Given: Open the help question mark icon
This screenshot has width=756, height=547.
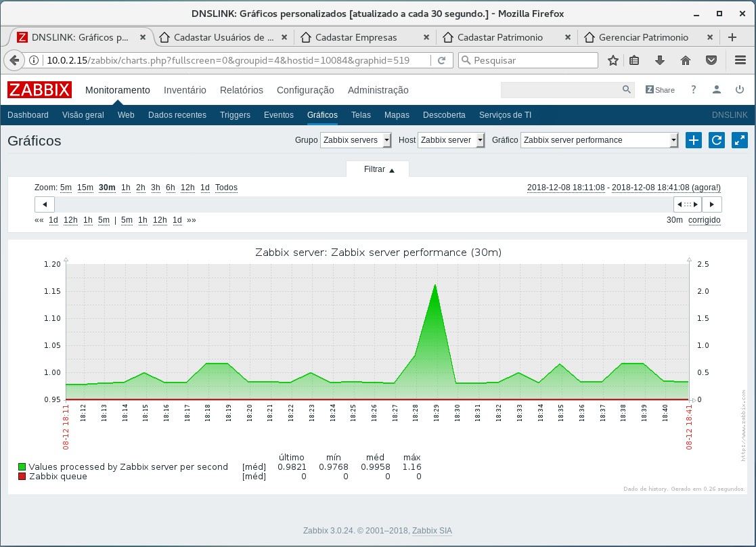Looking at the screenshot, I should pyautogui.click(x=693, y=90).
